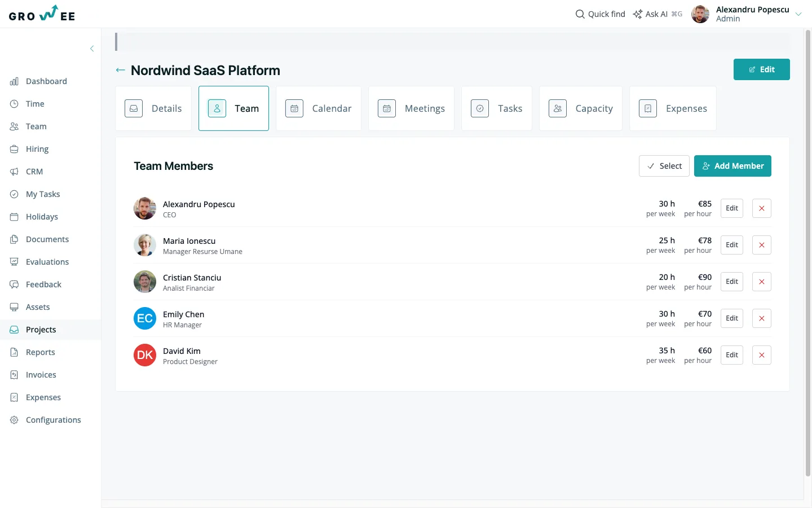
Task: Click the name Emily Chen
Action: coord(184,314)
